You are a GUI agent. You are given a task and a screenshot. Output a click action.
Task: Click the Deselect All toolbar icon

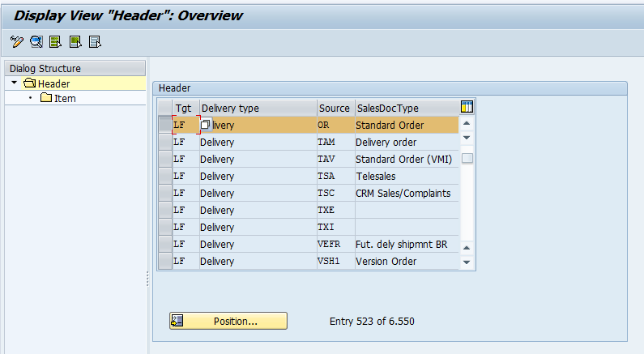(x=95, y=41)
